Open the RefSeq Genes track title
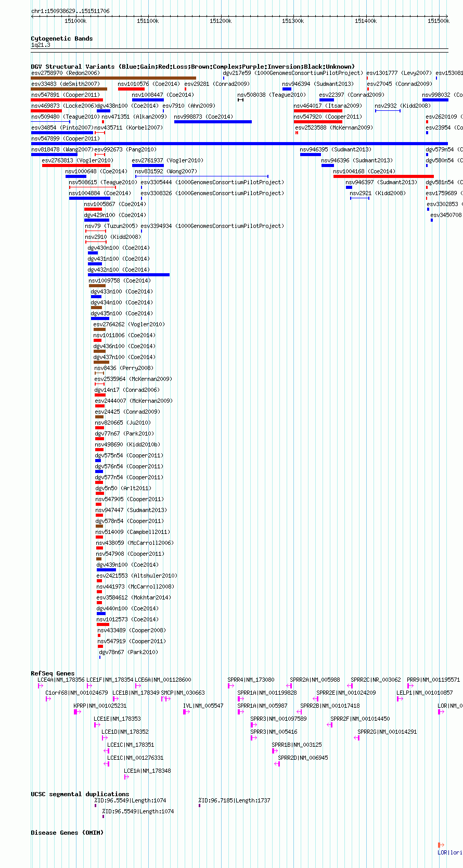This screenshot has width=463, height=868. click(x=53, y=673)
